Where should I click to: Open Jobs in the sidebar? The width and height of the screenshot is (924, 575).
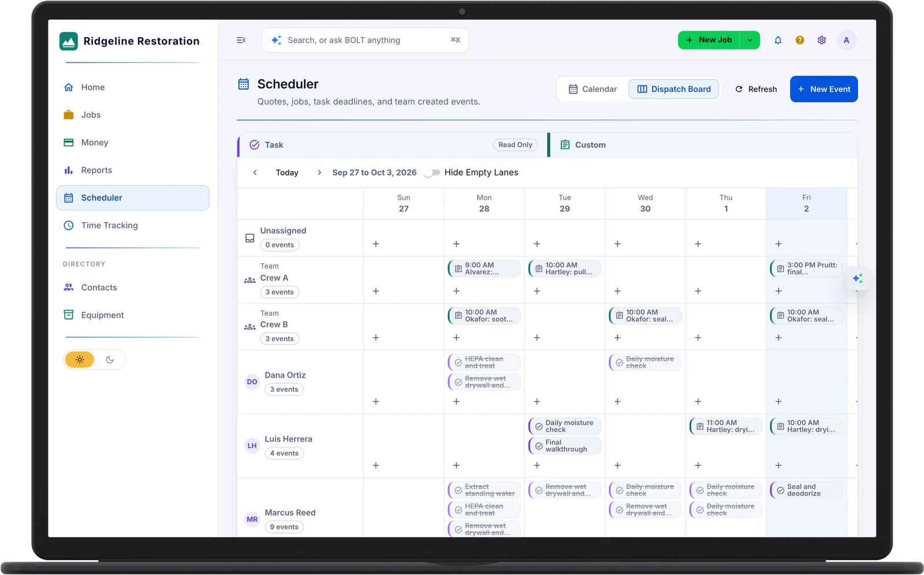click(x=133, y=115)
